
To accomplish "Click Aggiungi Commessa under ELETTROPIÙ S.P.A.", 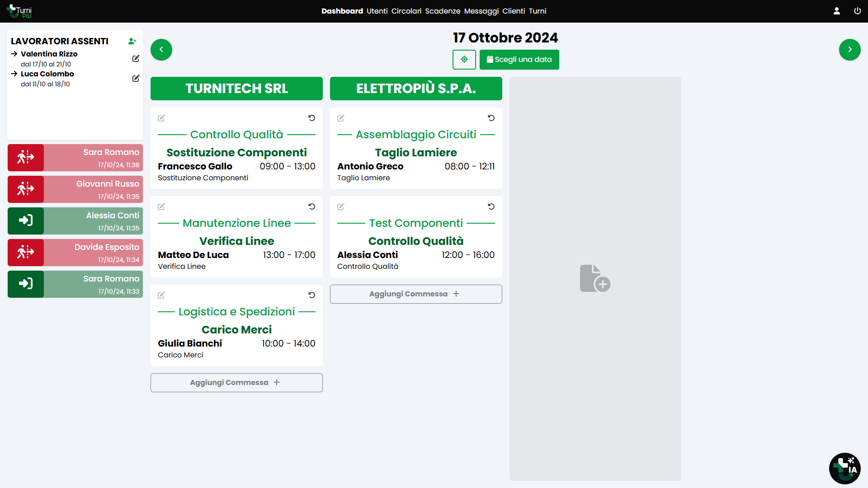I will tap(415, 294).
